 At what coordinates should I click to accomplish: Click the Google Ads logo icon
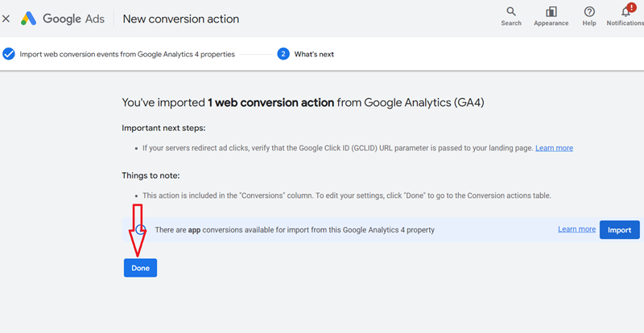(29, 18)
